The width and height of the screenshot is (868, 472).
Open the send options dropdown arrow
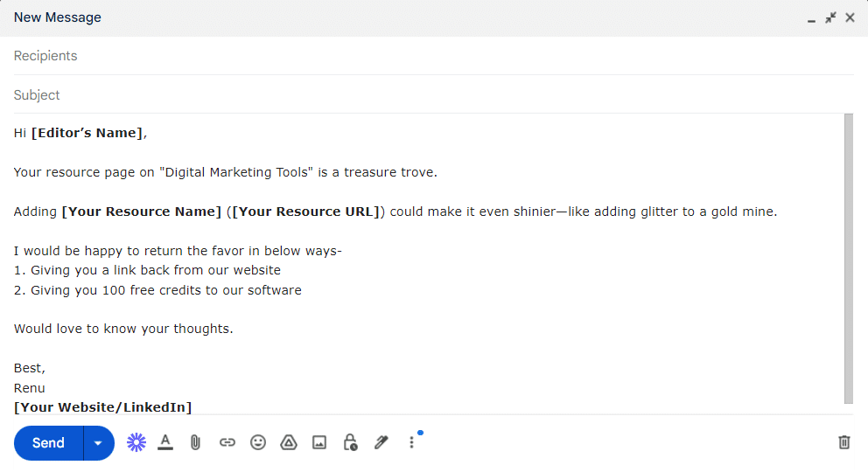[x=98, y=443]
